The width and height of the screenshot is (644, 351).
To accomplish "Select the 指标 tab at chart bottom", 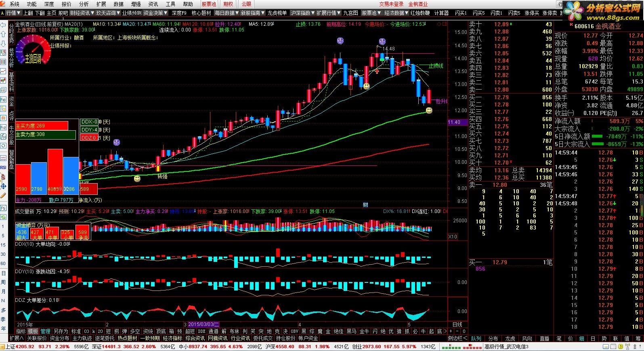I will pyautogui.click(x=21, y=331).
